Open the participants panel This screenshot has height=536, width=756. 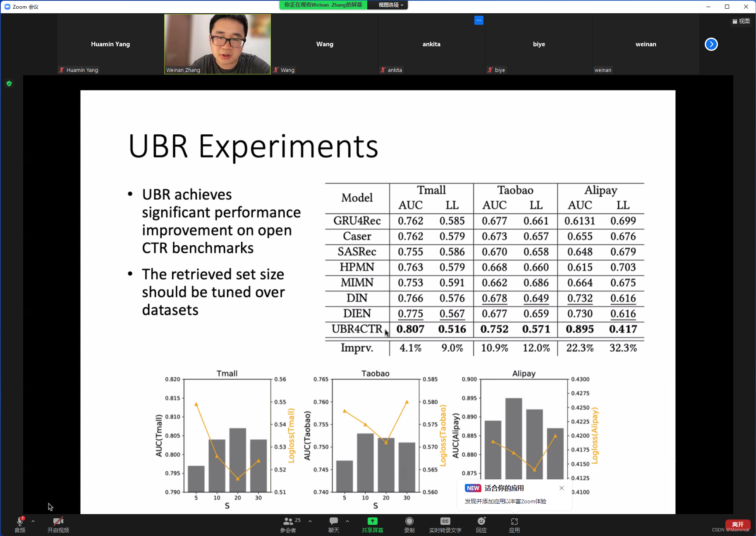288,524
